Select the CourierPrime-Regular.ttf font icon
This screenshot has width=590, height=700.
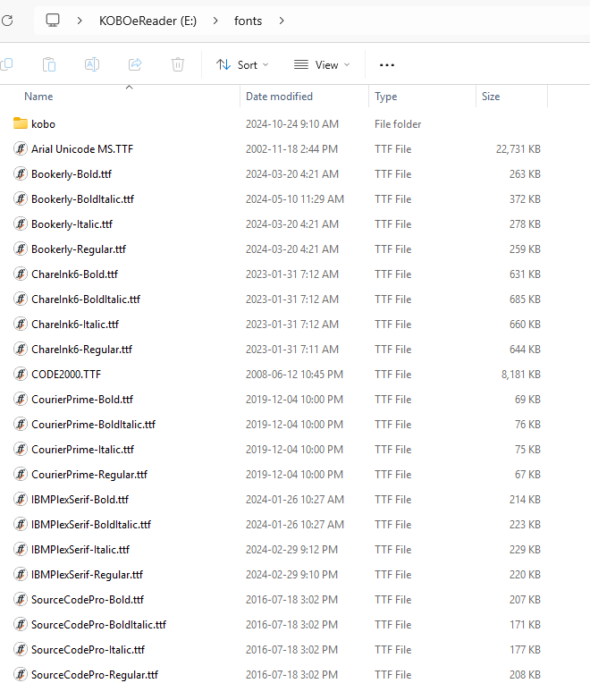tap(21, 474)
